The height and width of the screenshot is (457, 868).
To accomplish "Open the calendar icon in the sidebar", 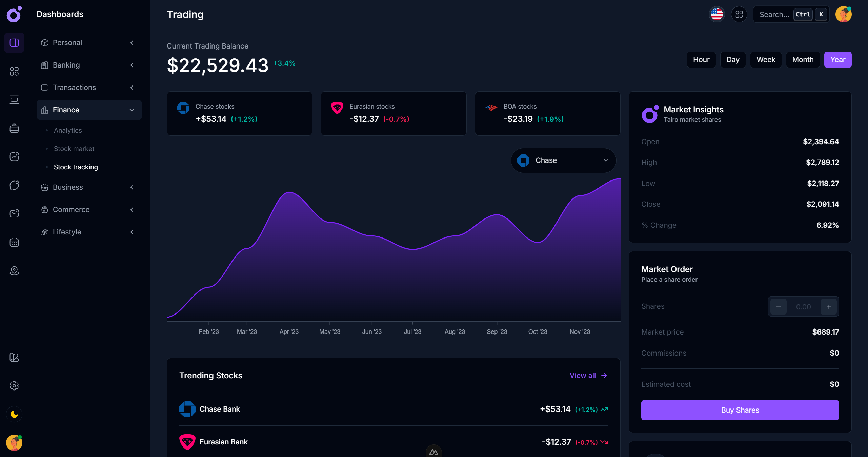I will tap(14, 242).
